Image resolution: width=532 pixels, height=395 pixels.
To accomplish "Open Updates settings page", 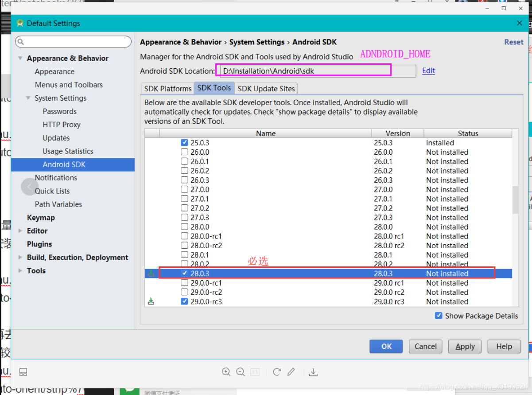I will pos(56,138).
